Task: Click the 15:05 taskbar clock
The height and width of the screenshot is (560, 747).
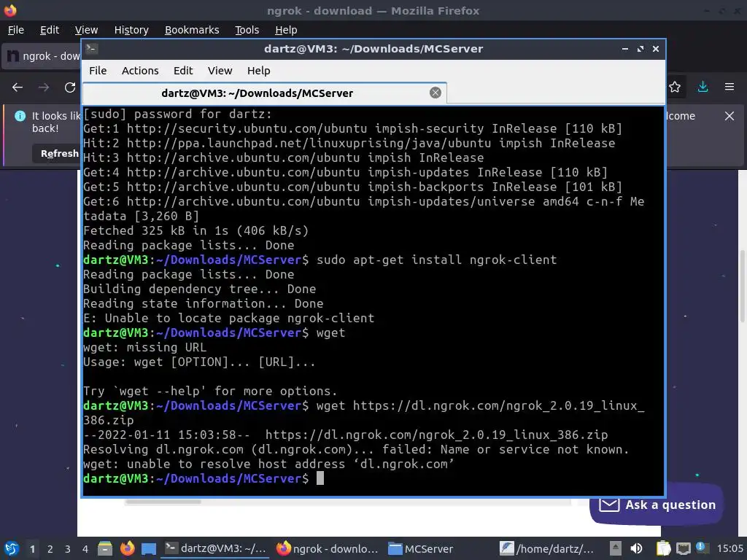Action: [729, 548]
